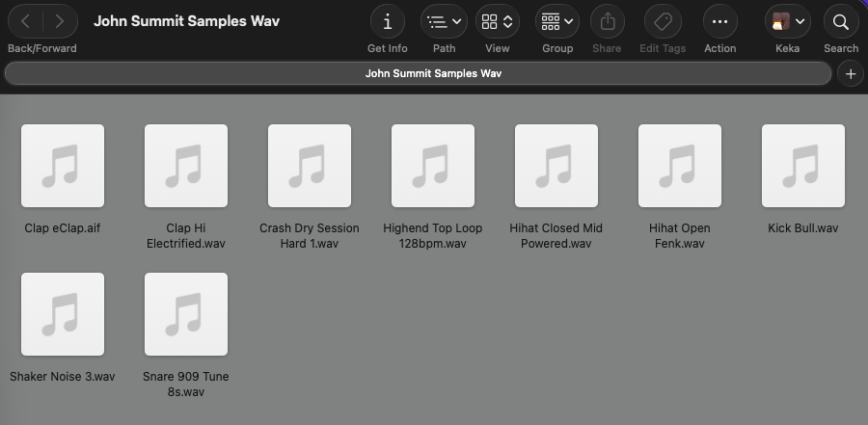Click 'Highend Top Loop 128bpm.wav' name
This screenshot has height=425, width=868.
point(433,236)
